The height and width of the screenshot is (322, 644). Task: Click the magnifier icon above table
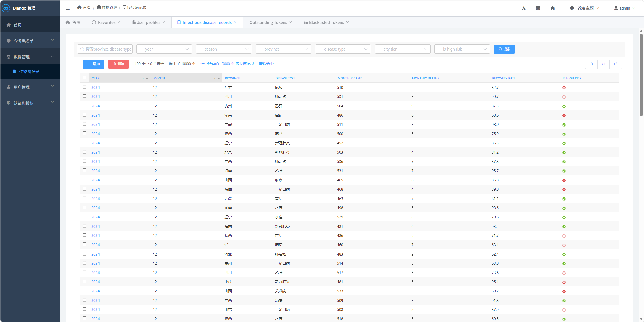591,64
